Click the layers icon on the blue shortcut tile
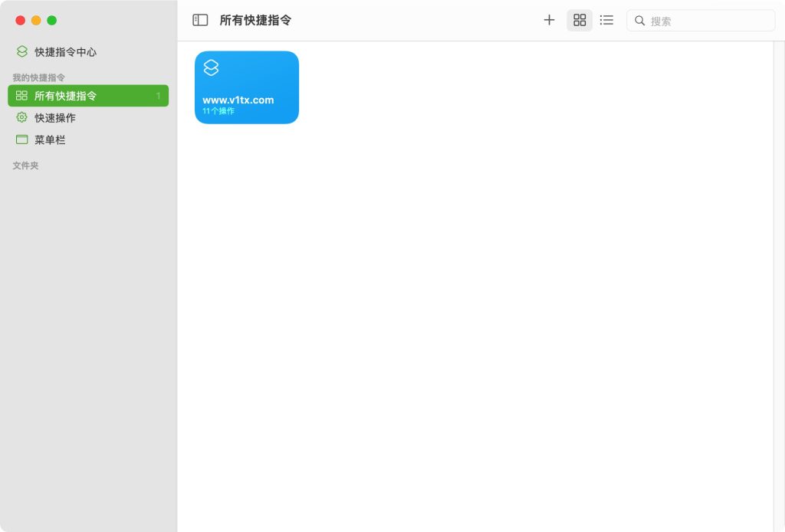Image resolution: width=785 pixels, height=532 pixels. [x=211, y=67]
